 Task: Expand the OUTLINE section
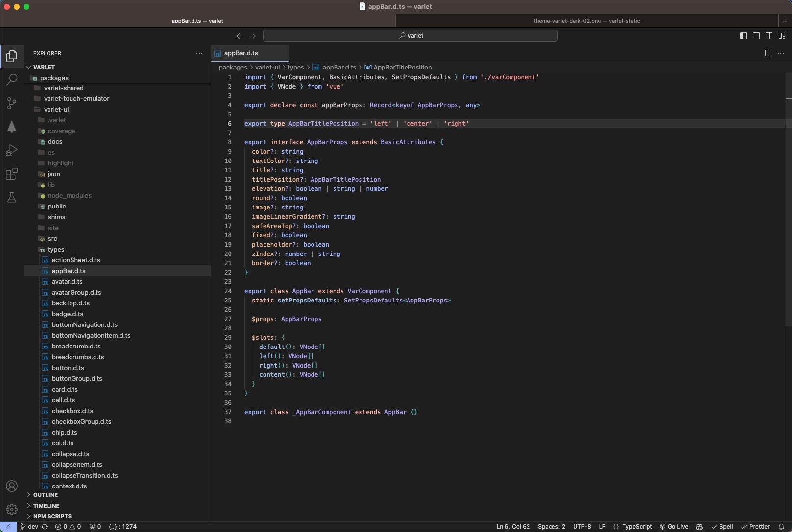click(x=46, y=495)
